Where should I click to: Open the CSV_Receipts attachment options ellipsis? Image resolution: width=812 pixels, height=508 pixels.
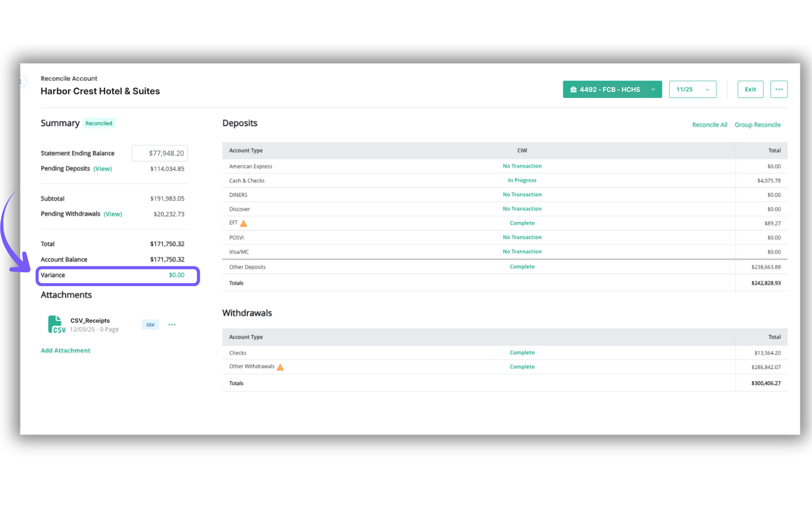click(x=172, y=325)
